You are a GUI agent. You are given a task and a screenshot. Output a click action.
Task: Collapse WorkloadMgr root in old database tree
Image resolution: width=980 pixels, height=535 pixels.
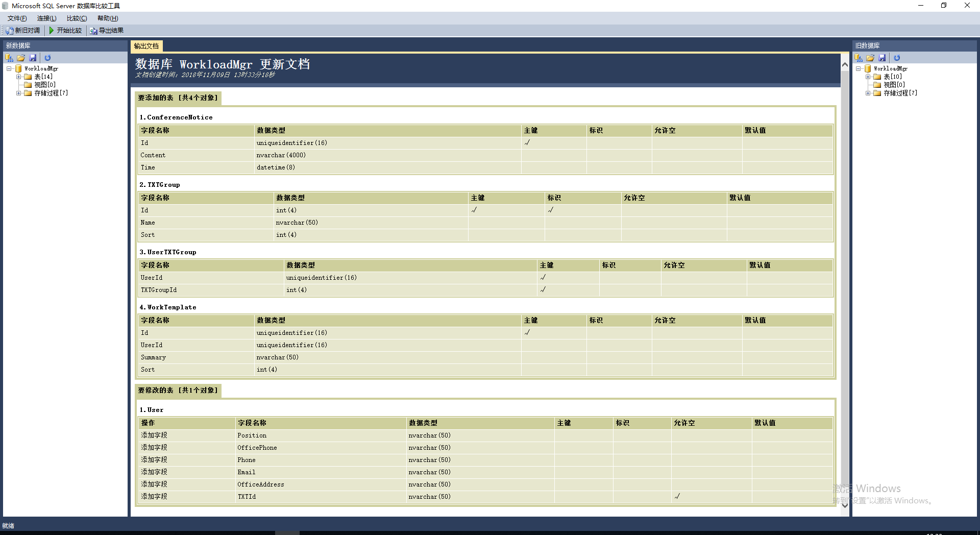[859, 68]
